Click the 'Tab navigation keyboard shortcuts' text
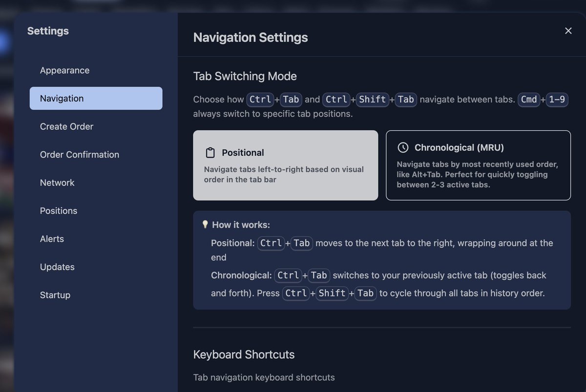This screenshot has height=392, width=586. tap(264, 377)
